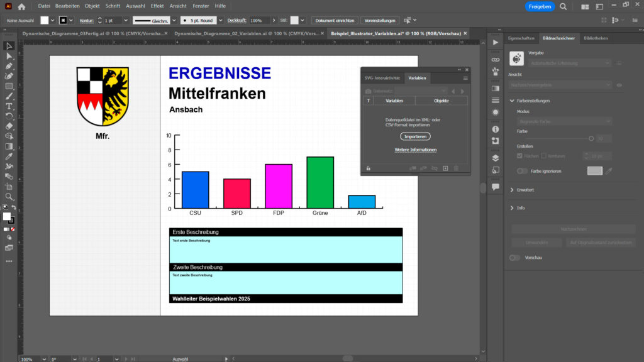644x362 pixels.
Task: Expand the Info section
Action: 512,208
